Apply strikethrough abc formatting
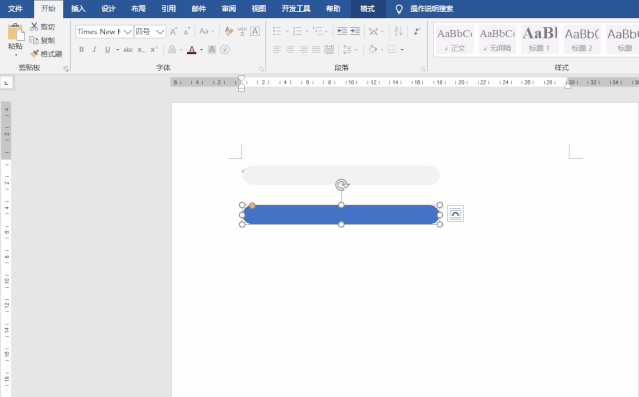This screenshot has width=639, height=397. [x=128, y=50]
